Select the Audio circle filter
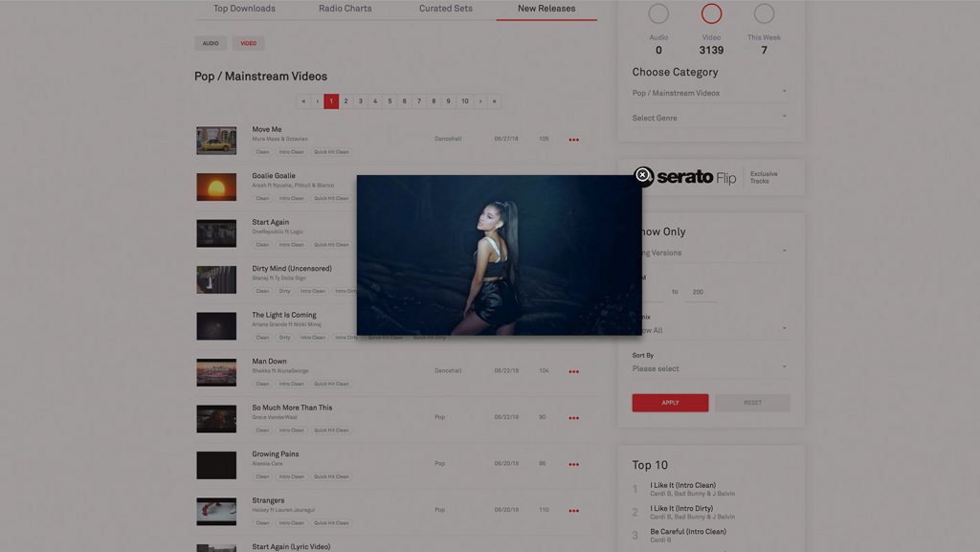980x552 pixels. click(658, 13)
